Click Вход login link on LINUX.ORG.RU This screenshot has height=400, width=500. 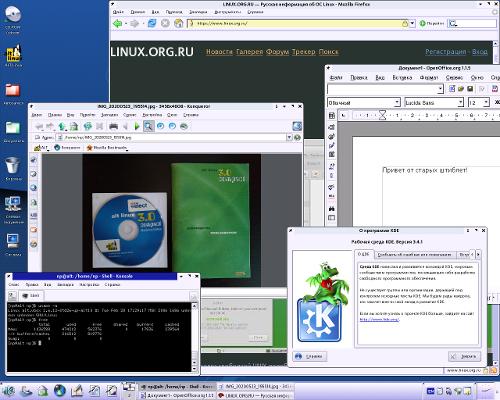pyautogui.click(x=480, y=52)
